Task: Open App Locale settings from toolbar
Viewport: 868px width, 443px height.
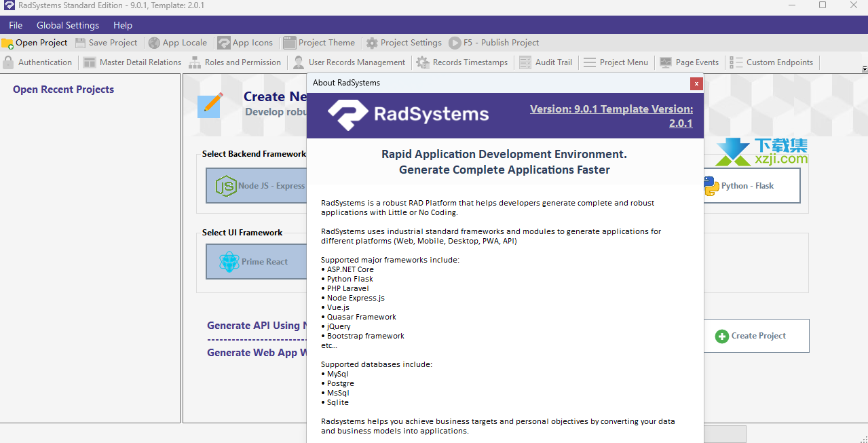Action: [178, 43]
